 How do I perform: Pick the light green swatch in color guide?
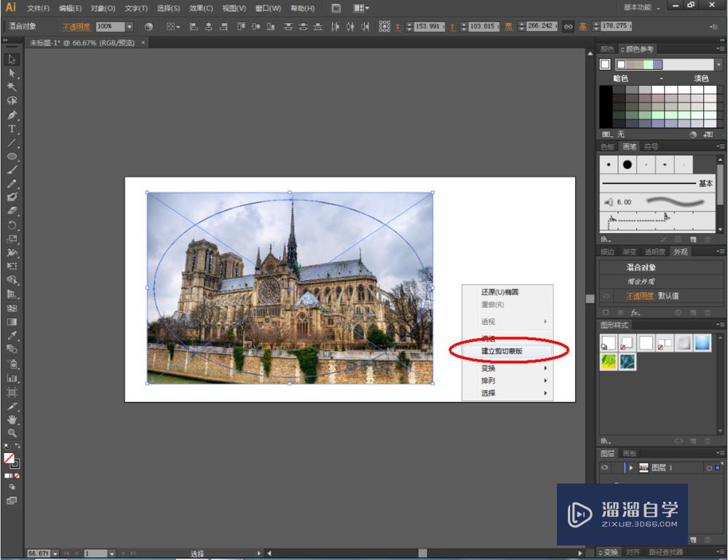tap(648, 65)
